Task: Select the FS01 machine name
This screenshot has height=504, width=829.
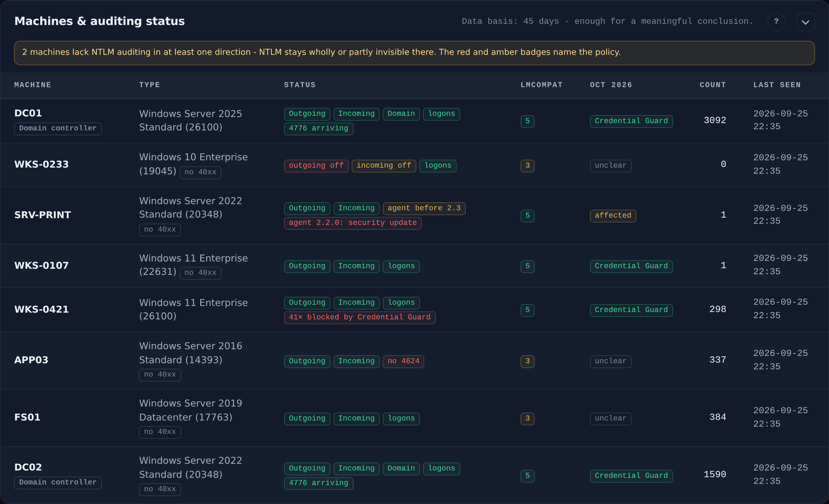Action: (x=27, y=417)
